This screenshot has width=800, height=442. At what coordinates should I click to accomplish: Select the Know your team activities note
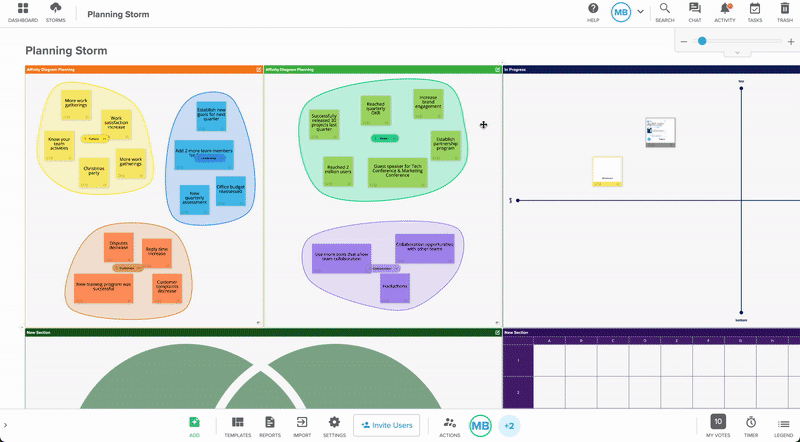tap(59, 145)
